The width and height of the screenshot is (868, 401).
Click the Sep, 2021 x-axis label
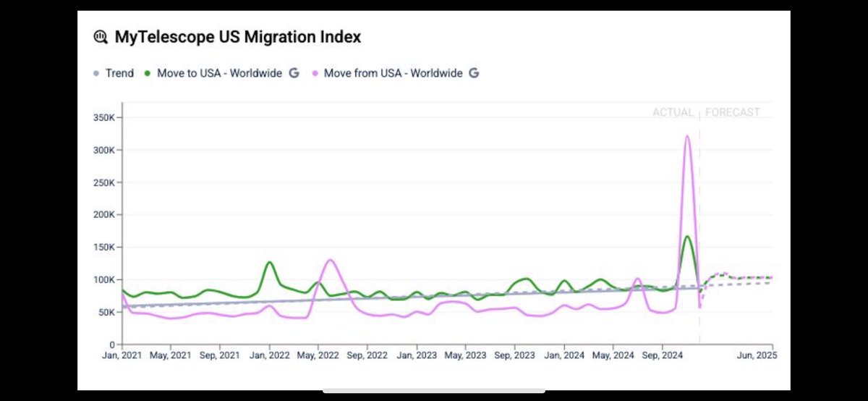click(220, 356)
